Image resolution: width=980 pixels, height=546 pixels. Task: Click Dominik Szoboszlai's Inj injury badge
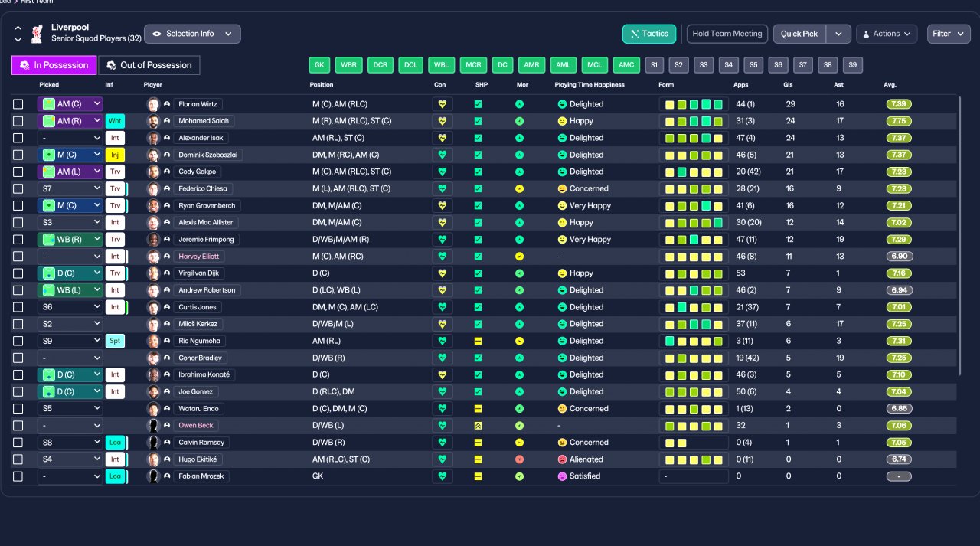click(115, 155)
